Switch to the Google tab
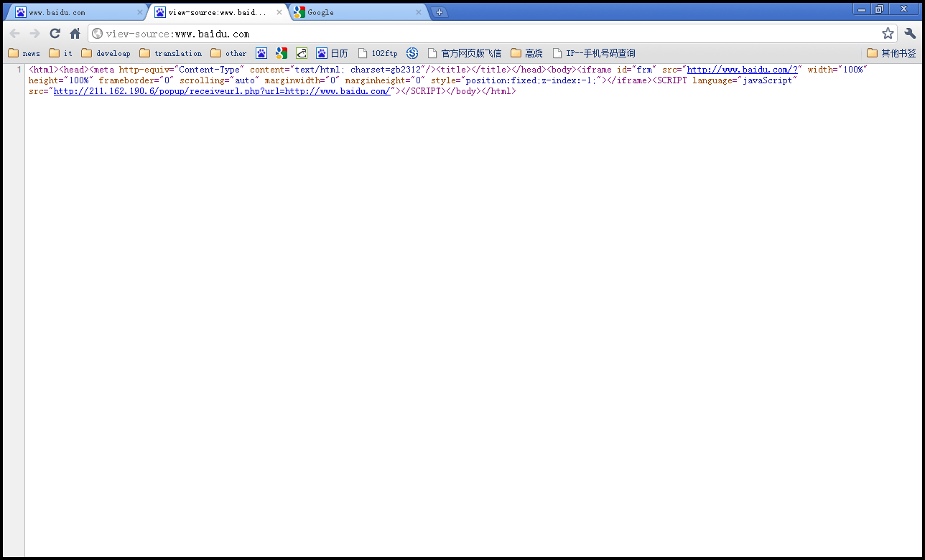 click(357, 12)
